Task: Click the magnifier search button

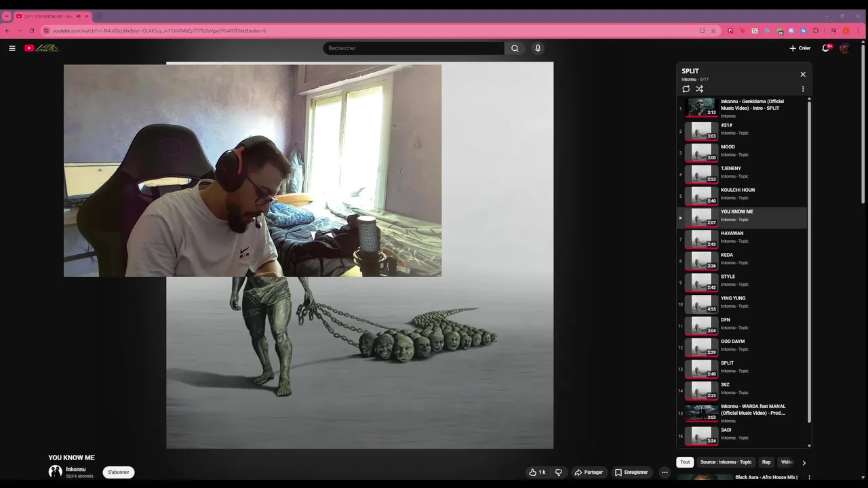Action: tap(515, 48)
